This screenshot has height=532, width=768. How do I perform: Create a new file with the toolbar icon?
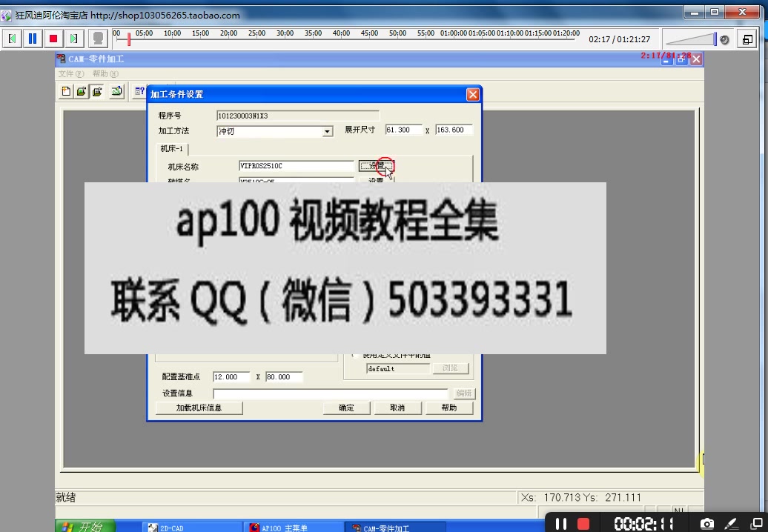65,90
